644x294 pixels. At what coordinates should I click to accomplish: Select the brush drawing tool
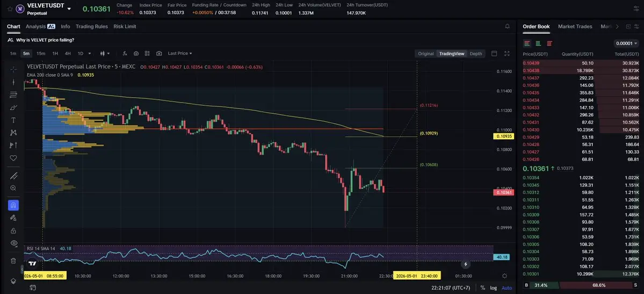click(13, 107)
